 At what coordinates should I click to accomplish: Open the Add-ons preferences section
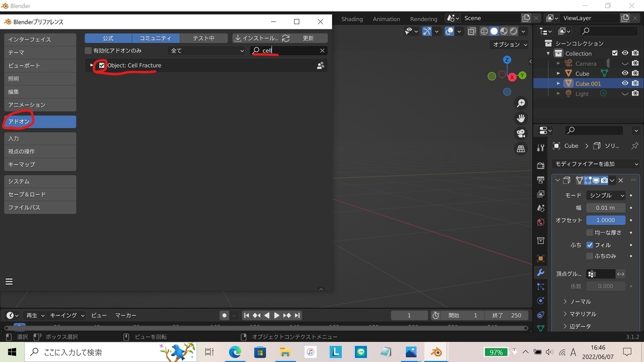[x=40, y=122]
